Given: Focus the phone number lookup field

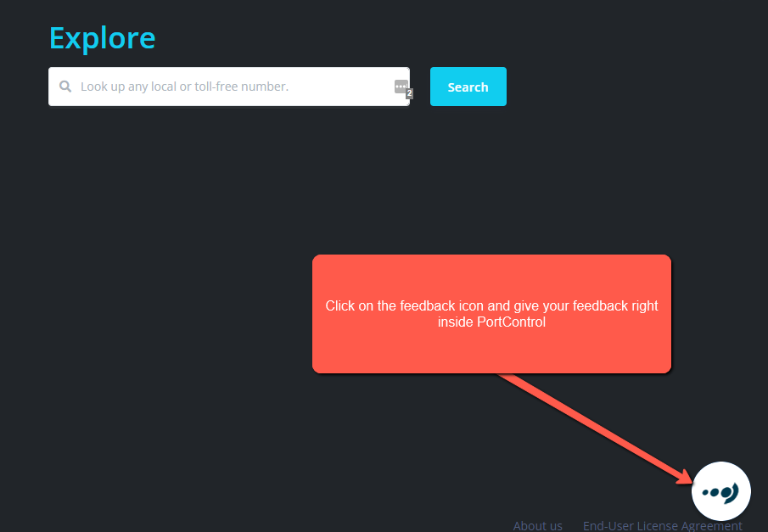Looking at the screenshot, I should click(x=229, y=87).
